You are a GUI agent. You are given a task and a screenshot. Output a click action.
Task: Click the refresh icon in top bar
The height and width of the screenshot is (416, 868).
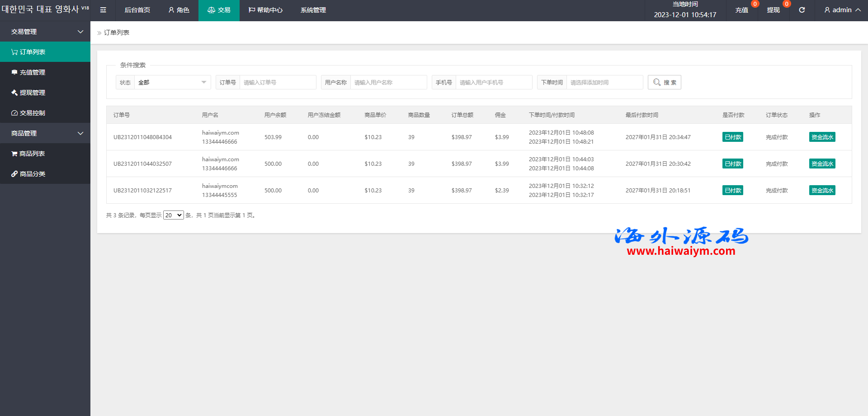click(x=802, y=10)
